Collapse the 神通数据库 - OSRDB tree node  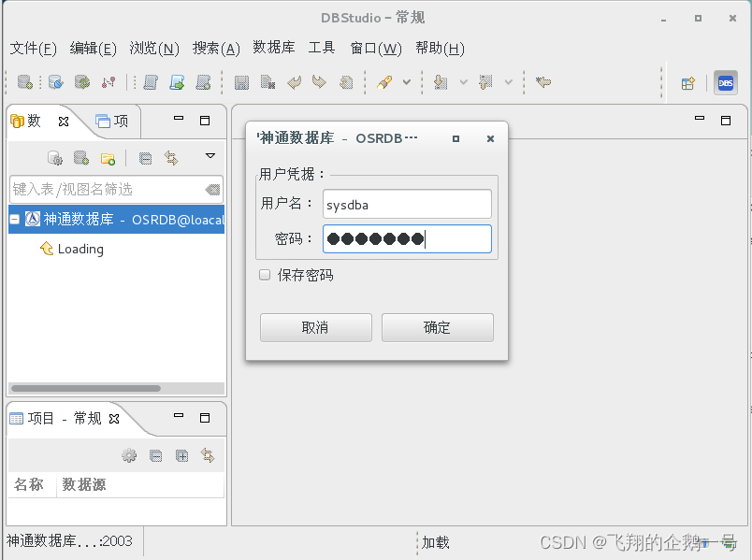(11, 220)
